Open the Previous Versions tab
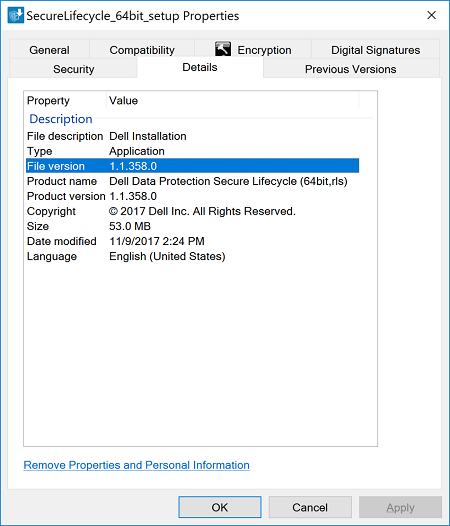This screenshot has width=450, height=526. click(351, 69)
